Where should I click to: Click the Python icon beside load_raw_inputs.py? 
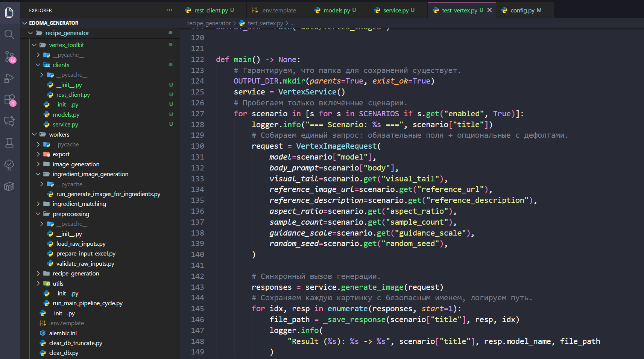50,244
